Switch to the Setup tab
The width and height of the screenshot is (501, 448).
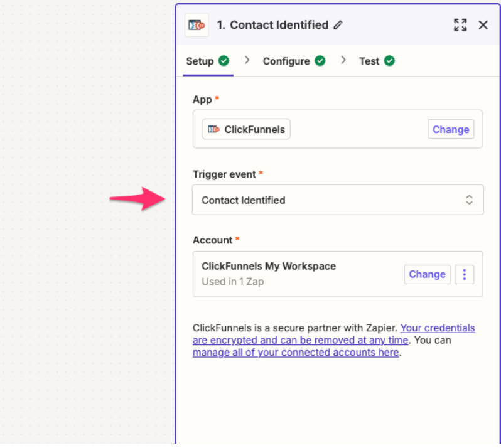(x=200, y=61)
